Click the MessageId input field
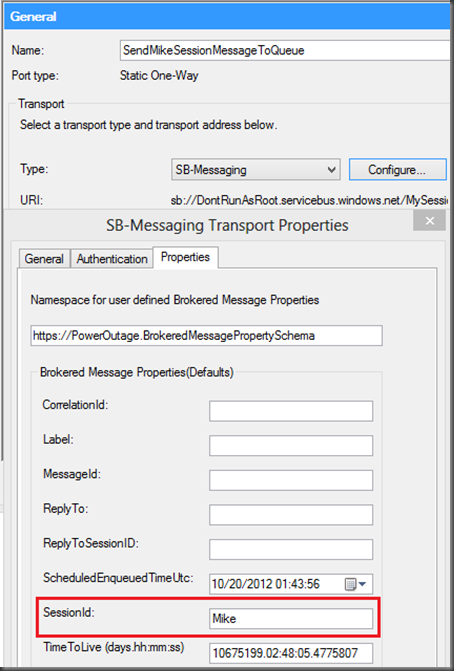 291,480
